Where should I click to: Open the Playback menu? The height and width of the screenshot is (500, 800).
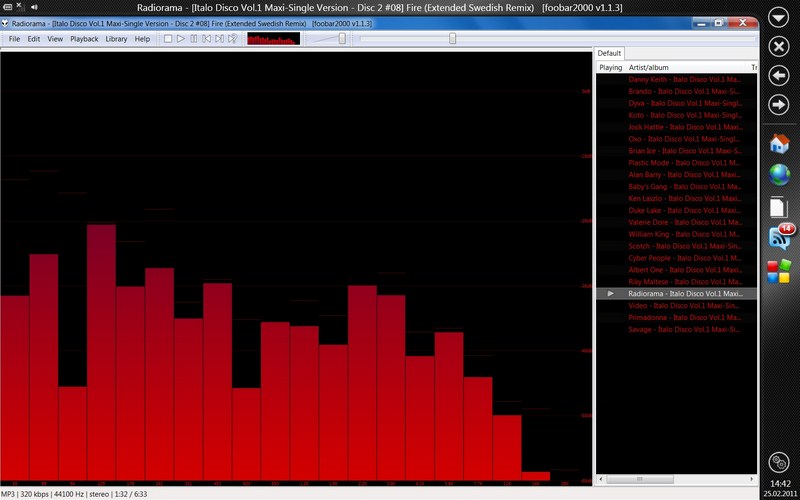[84, 39]
